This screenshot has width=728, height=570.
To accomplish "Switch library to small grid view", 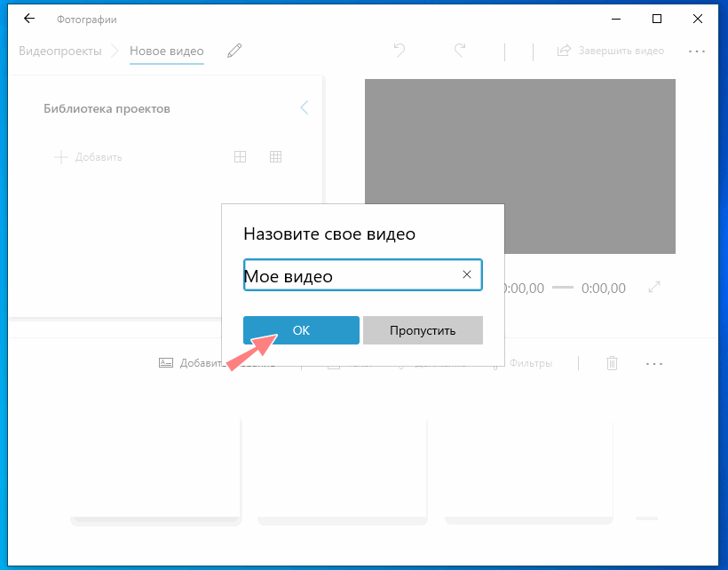I will (275, 157).
